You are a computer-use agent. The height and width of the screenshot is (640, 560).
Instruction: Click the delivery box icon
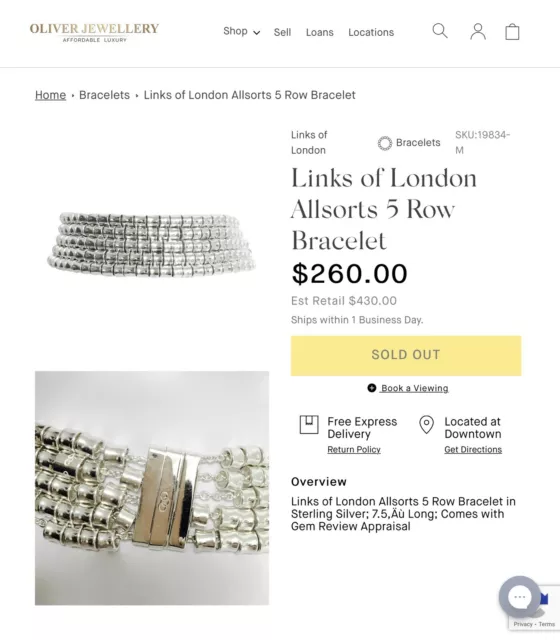pos(309,424)
